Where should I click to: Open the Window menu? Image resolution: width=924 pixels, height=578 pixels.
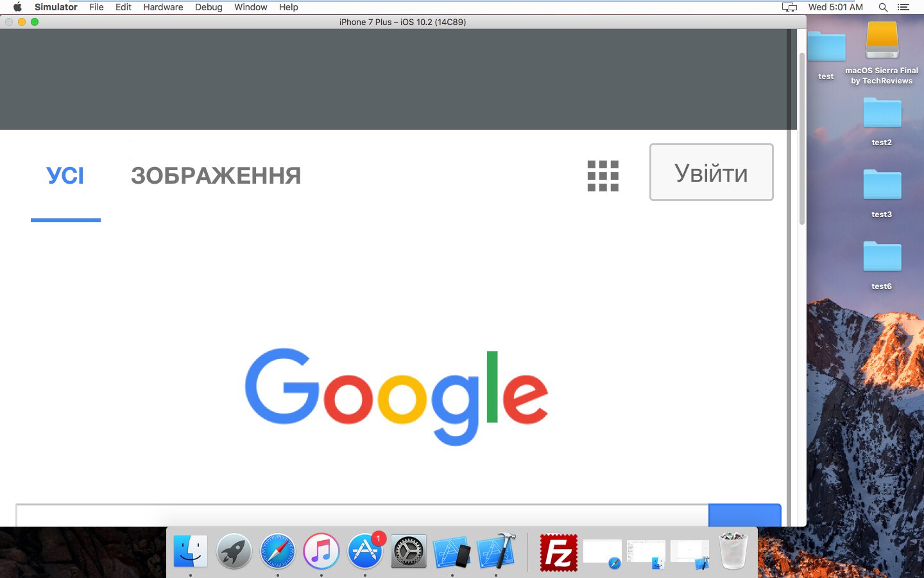[x=250, y=7]
